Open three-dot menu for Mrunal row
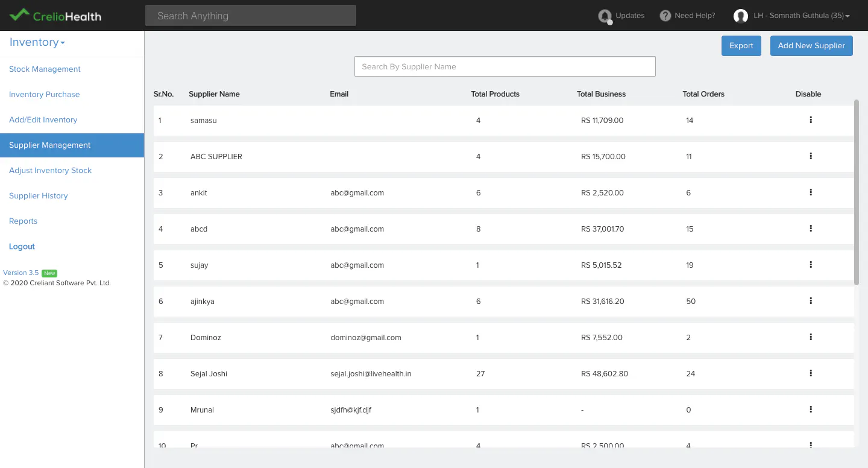 click(811, 409)
